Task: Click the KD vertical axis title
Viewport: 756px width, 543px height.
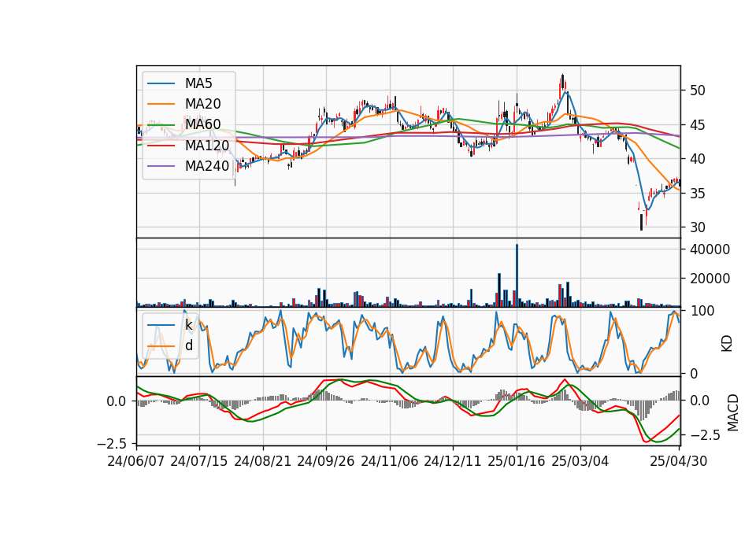Action: click(727, 344)
